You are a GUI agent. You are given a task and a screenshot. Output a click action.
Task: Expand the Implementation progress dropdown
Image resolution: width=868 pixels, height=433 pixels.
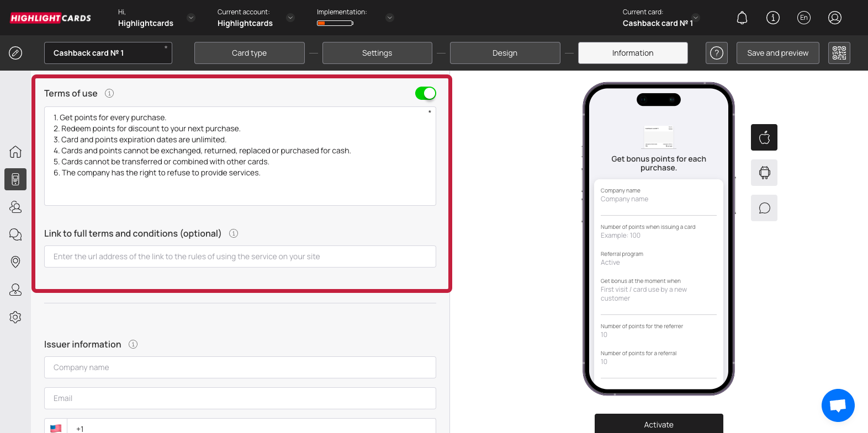point(390,18)
